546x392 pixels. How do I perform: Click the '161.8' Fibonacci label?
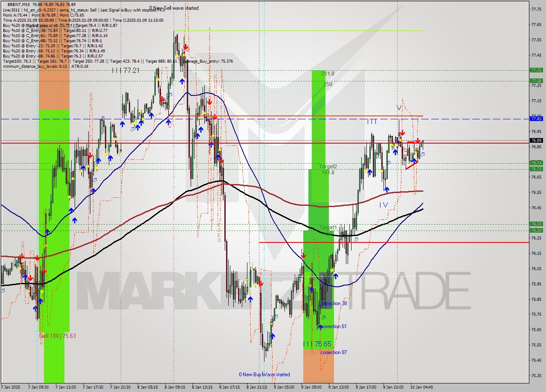(x=328, y=172)
